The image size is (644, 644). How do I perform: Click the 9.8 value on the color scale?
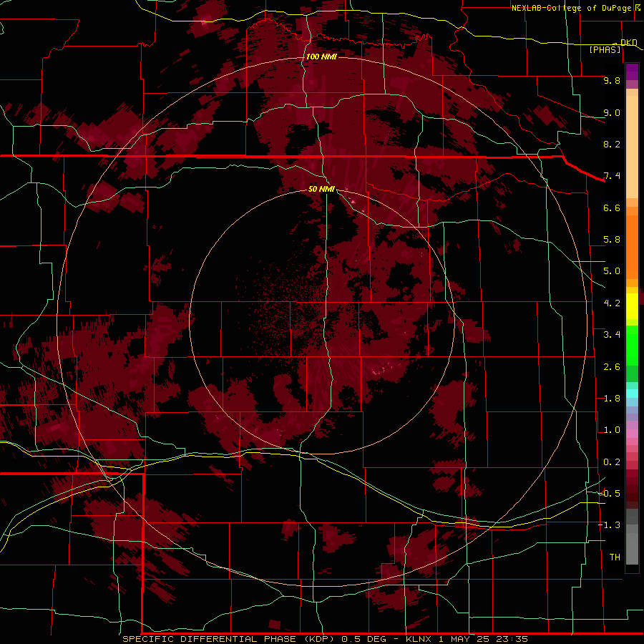coord(612,80)
